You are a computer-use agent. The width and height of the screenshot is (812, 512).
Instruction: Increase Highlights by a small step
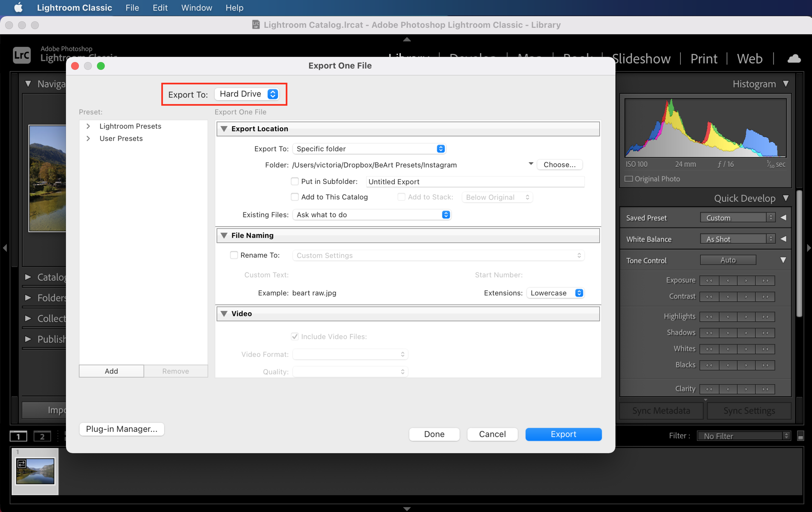click(x=747, y=316)
